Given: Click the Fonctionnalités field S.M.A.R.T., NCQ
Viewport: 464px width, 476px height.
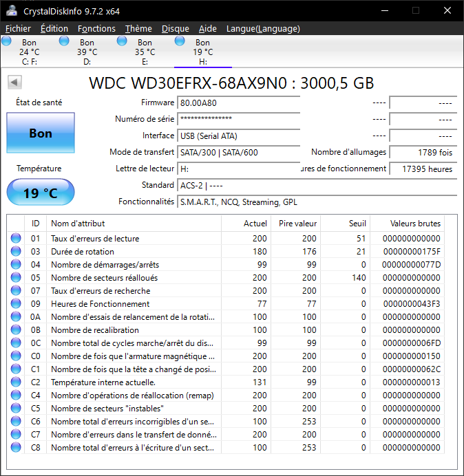Looking at the screenshot, I should tap(317, 202).
